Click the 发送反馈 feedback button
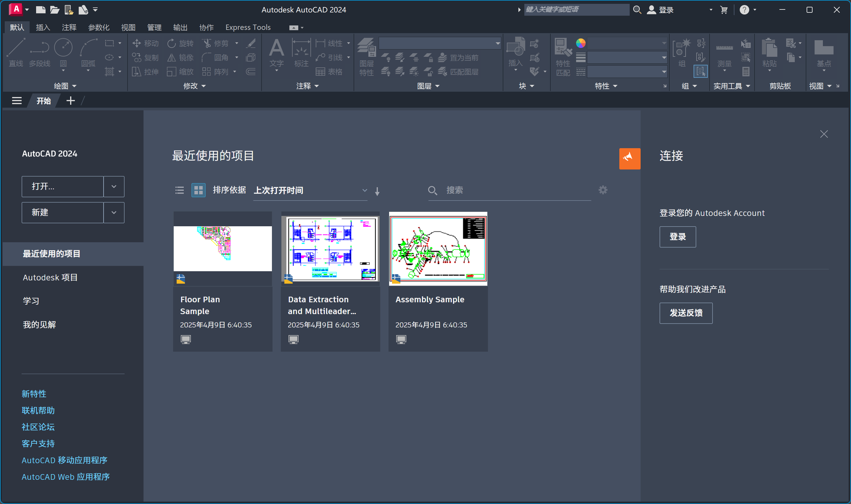Image resolution: width=851 pixels, height=504 pixels. coord(686,313)
